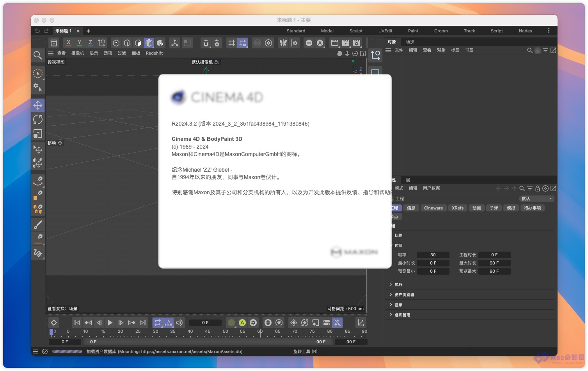Switch to Polygons mode icon
588x371 pixels.
(138, 43)
